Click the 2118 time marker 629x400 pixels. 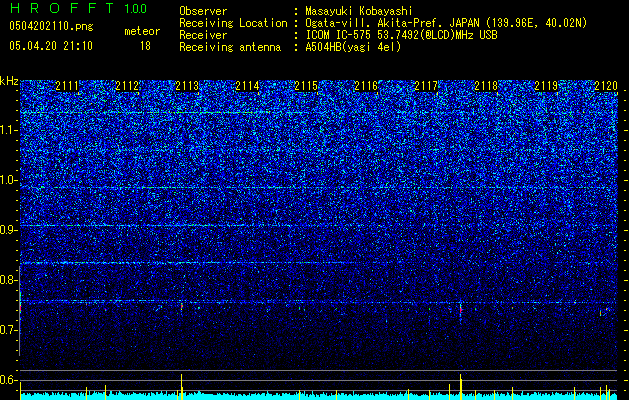486,86
